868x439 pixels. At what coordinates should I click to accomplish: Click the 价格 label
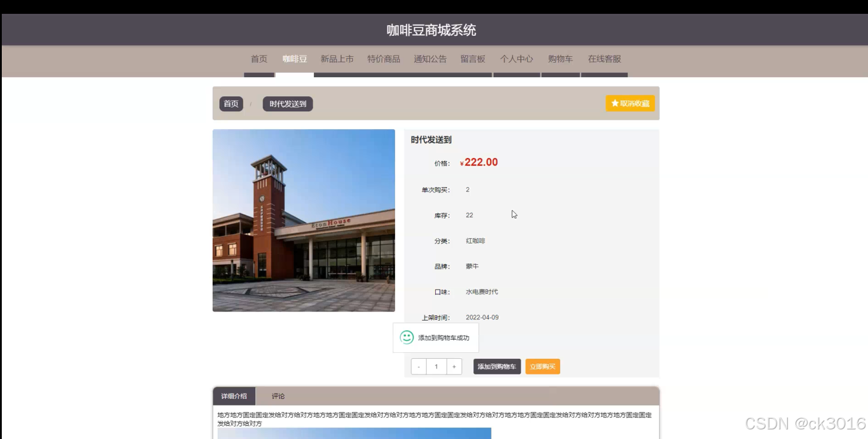[442, 163]
